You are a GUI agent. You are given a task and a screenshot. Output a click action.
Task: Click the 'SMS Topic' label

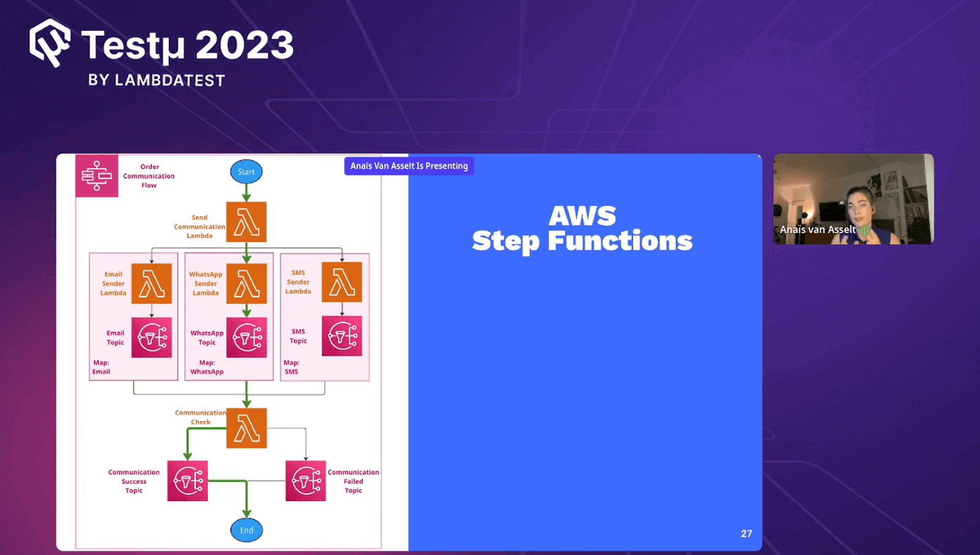(298, 336)
